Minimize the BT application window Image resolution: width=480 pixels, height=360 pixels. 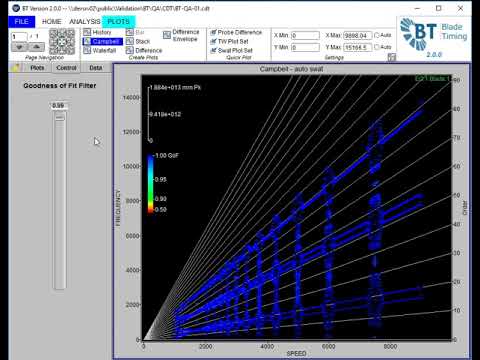point(417,8)
